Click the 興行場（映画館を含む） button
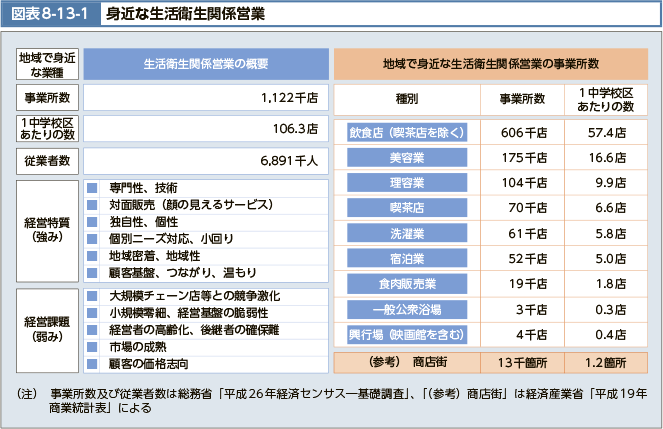 406,335
